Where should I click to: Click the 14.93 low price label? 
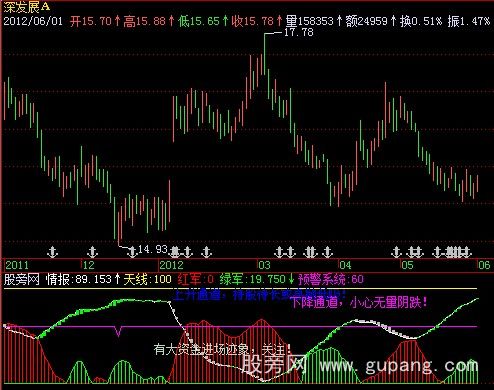coord(152,249)
